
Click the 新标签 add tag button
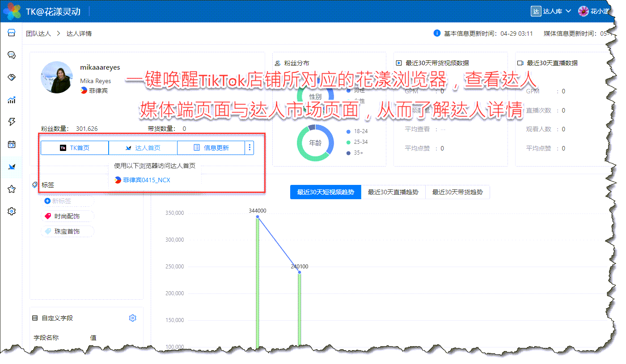[67, 201]
